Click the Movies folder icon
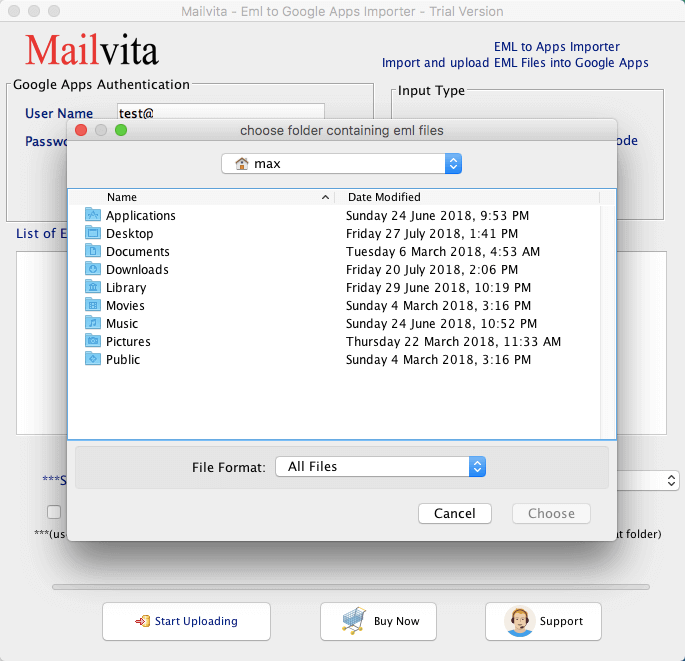685x661 pixels. pos(93,305)
